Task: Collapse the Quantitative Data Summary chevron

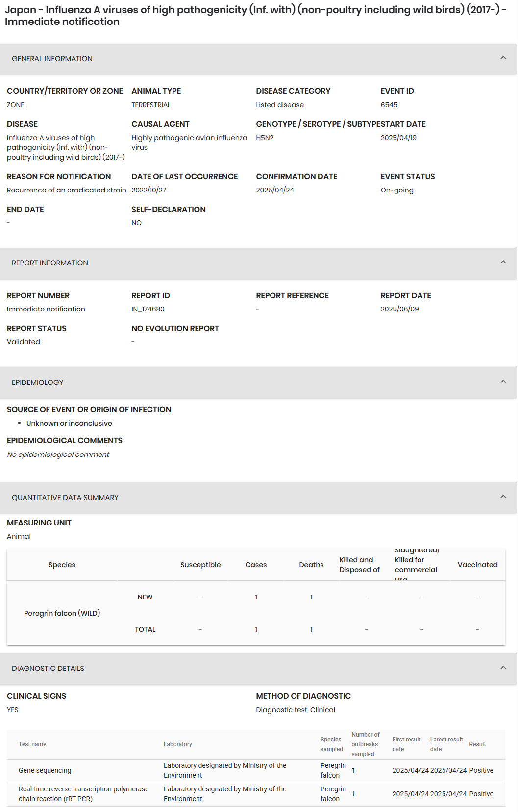Action: (503, 497)
